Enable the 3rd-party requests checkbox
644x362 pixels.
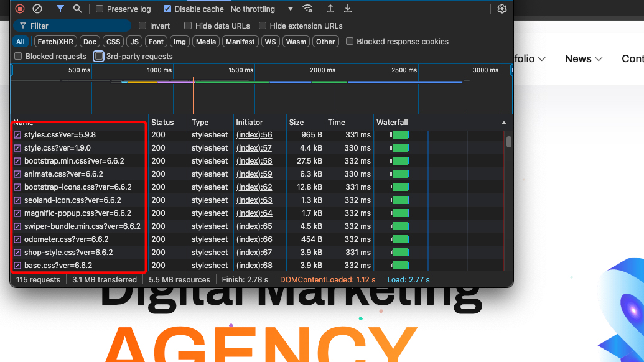pos(99,57)
